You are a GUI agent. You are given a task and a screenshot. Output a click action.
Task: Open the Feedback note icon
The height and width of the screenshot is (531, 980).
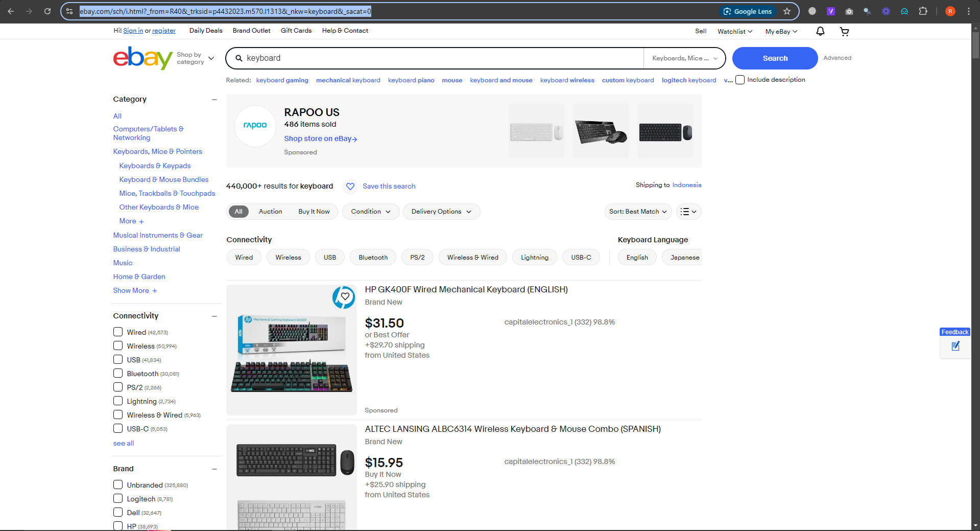coord(955,346)
